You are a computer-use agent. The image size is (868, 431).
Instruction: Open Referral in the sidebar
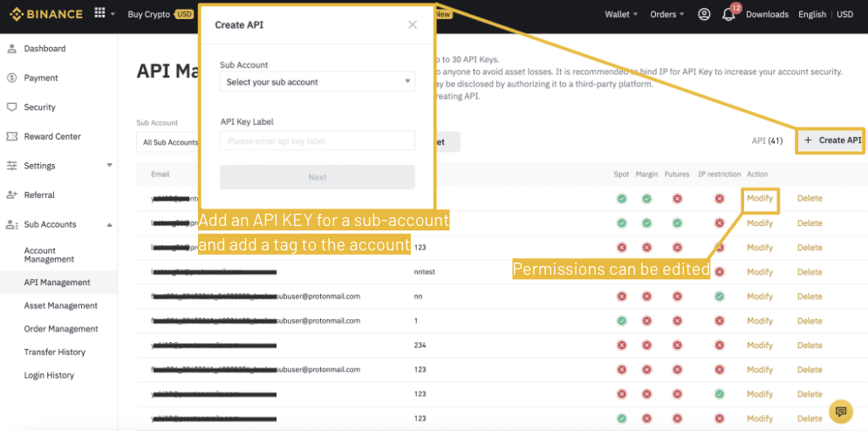pyautogui.click(x=39, y=195)
